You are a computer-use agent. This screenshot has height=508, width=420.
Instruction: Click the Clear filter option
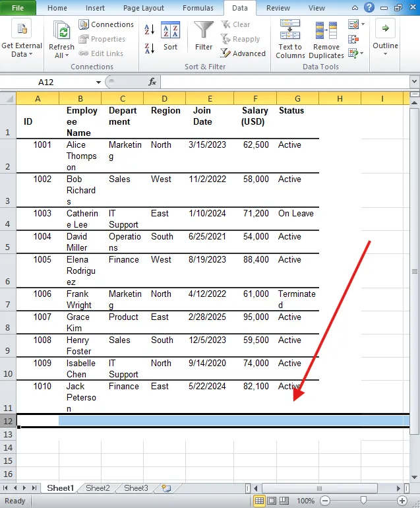(235, 24)
